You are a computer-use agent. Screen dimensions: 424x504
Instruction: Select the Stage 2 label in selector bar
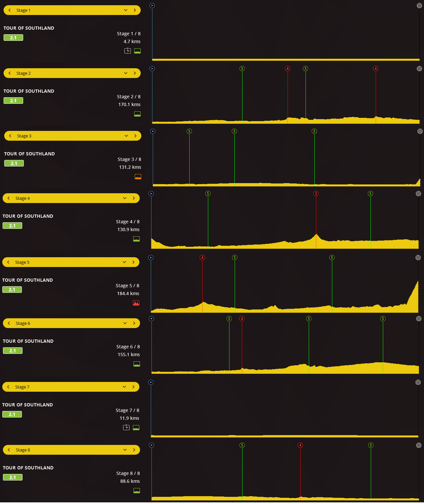click(24, 73)
